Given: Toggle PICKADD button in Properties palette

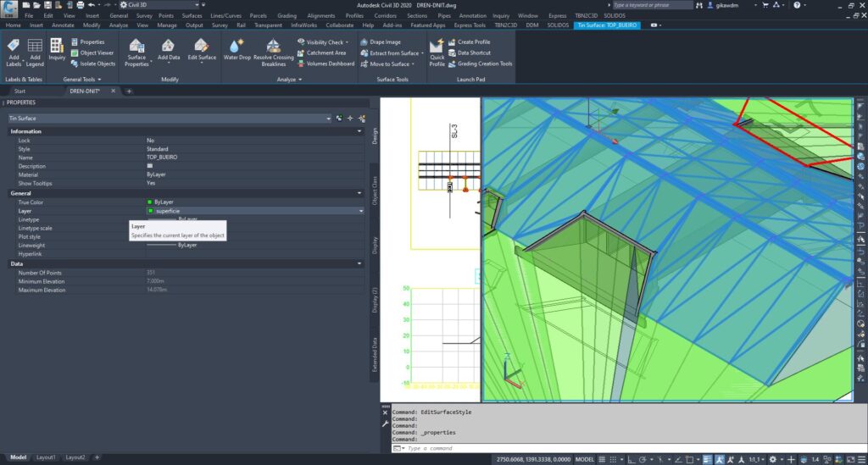Looking at the screenshot, I should point(339,119).
